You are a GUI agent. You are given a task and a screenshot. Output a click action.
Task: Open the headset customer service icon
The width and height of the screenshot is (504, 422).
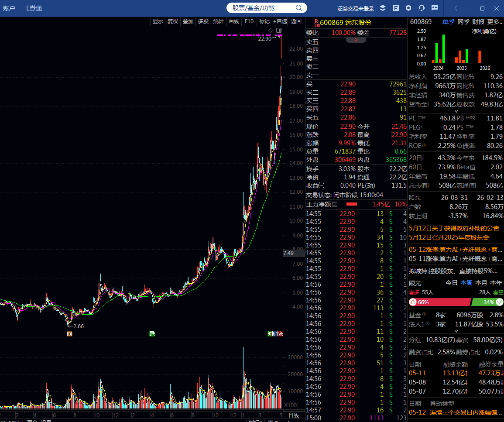tap(422, 8)
